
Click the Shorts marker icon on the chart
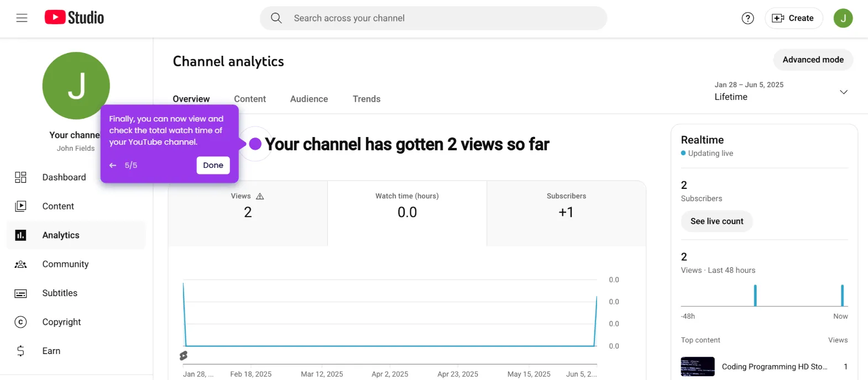pos(184,356)
